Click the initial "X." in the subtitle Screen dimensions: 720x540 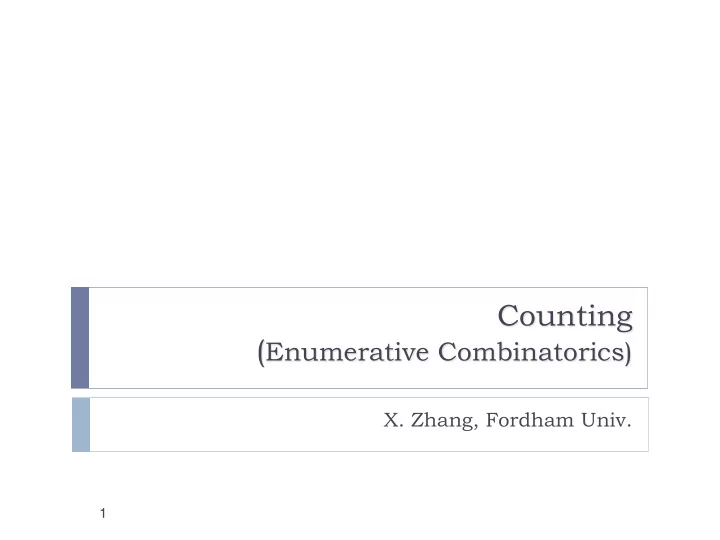[x=394, y=420]
